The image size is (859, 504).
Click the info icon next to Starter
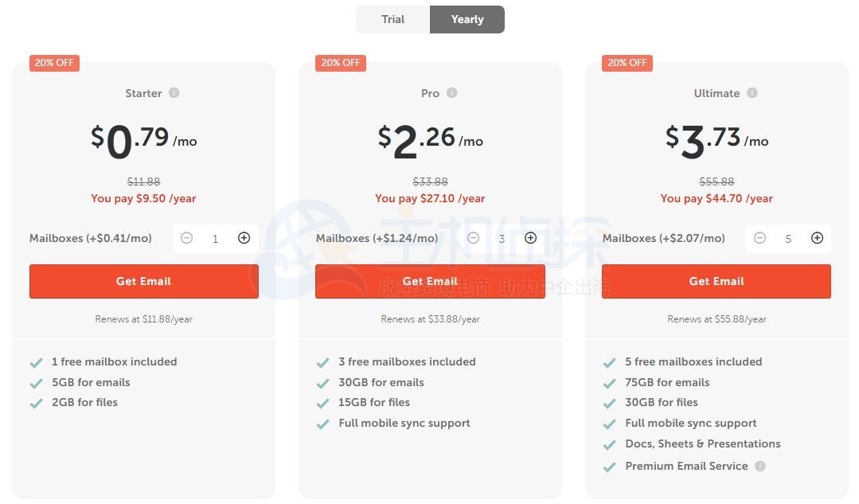[174, 93]
